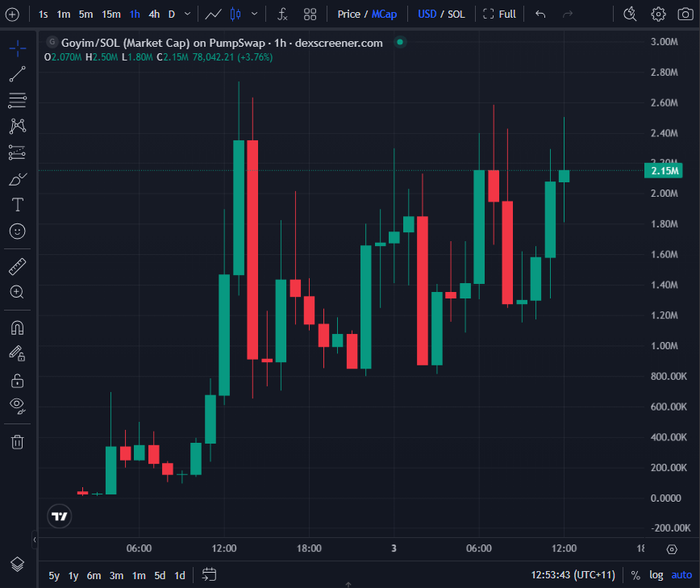Set date range to 1y
700x588 pixels.
pos(73,576)
